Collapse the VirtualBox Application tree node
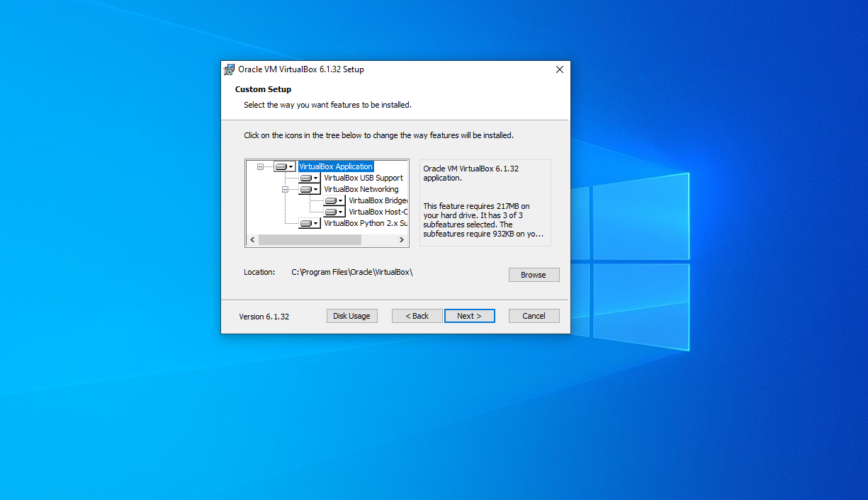Viewport: 868px width, 500px height. point(260,166)
